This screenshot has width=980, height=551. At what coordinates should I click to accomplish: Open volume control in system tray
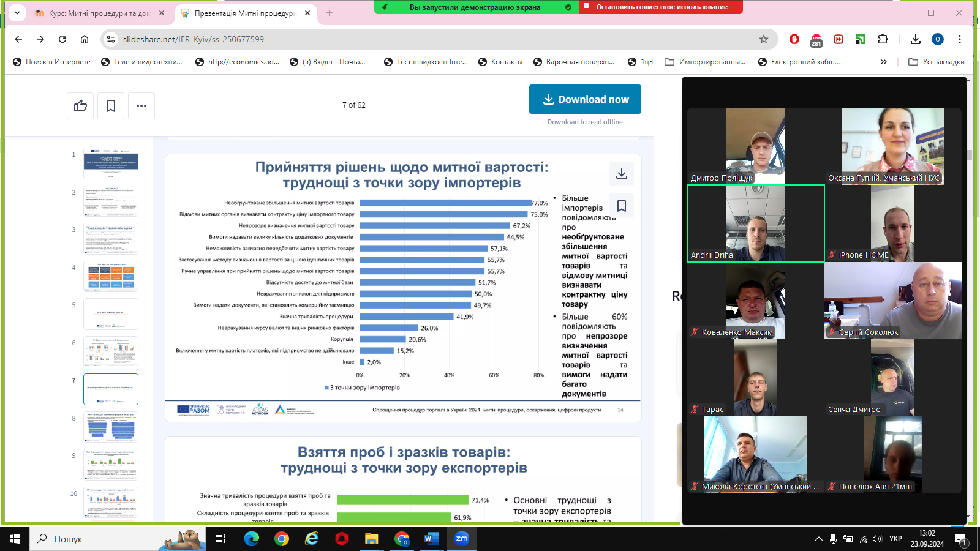point(877,539)
